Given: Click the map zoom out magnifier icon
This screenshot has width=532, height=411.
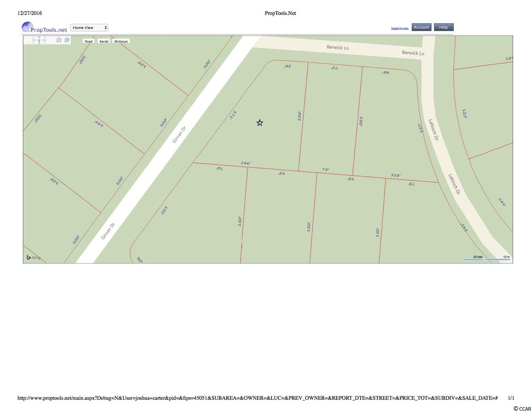Looking at the screenshot, I should pos(59,40).
